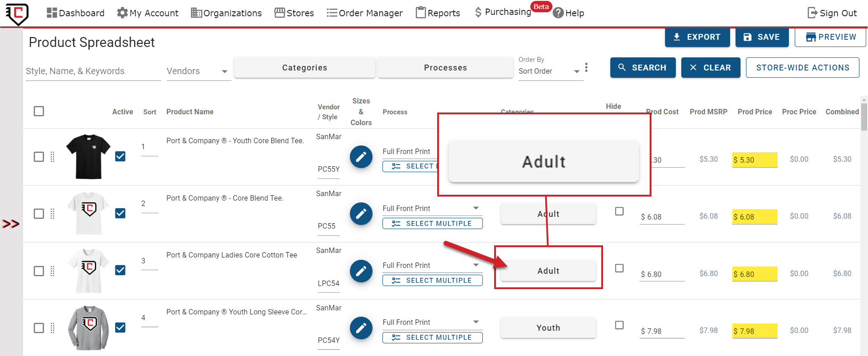
Task: Open Ladies Core Cotton Tee thumbnail
Action: coord(88,271)
